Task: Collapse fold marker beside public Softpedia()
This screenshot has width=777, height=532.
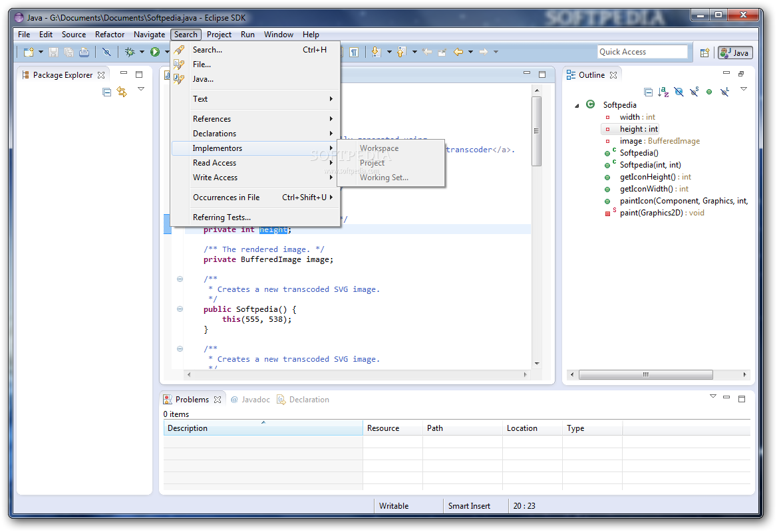Action: [x=180, y=309]
